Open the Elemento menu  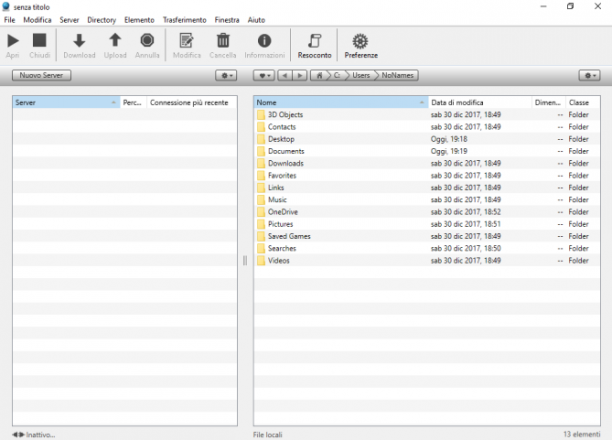click(x=139, y=20)
